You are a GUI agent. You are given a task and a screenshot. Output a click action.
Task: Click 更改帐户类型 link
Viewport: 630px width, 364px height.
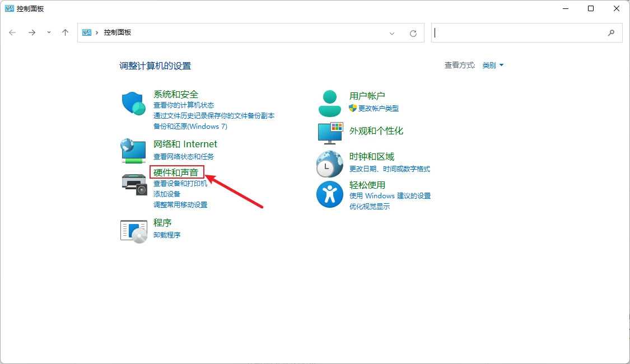pos(379,108)
